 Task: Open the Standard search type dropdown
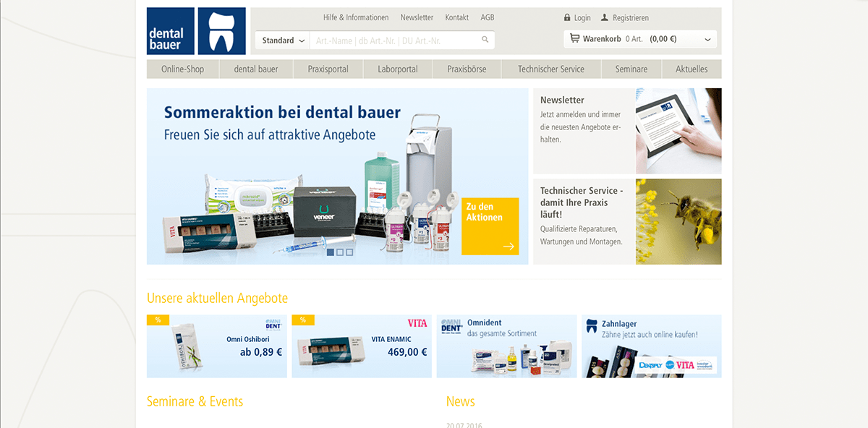(x=283, y=40)
